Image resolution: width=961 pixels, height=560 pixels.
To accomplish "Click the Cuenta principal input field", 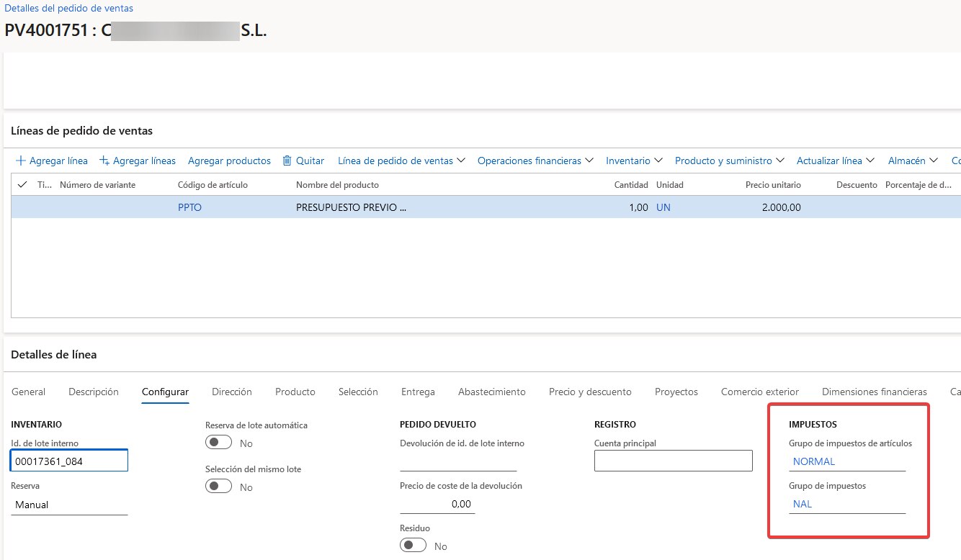I will tap(673, 461).
